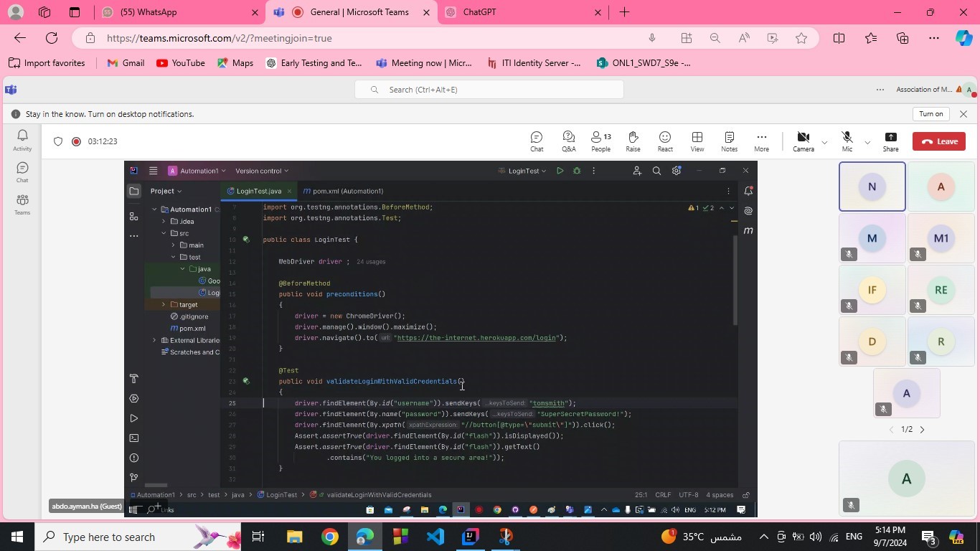Click the Teams search box
This screenshot has height=551, width=980.
[x=489, y=90]
